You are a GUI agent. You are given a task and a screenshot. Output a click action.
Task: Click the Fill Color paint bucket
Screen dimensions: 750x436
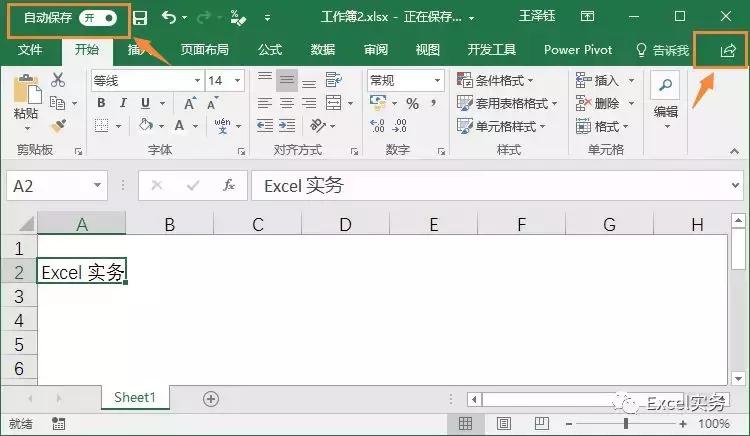point(145,125)
